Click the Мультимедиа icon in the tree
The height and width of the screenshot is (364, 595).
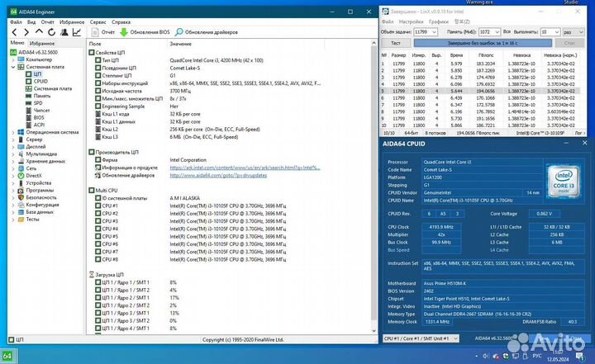click(x=21, y=154)
